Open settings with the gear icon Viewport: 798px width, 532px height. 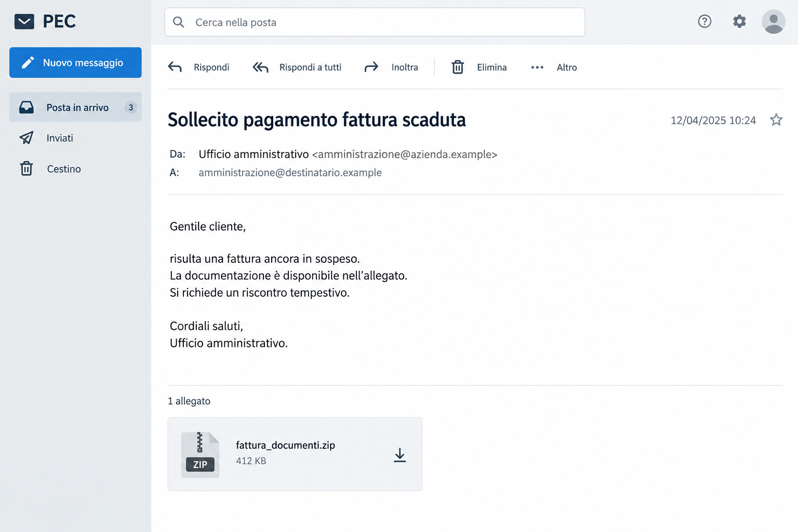pos(739,21)
